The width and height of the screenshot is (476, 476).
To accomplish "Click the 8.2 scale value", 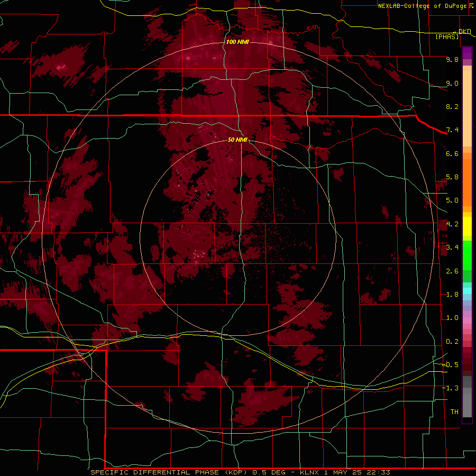I will click(452, 106).
